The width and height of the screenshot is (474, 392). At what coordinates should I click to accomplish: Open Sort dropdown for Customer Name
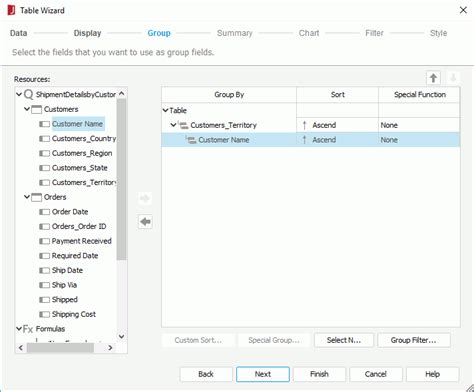337,140
